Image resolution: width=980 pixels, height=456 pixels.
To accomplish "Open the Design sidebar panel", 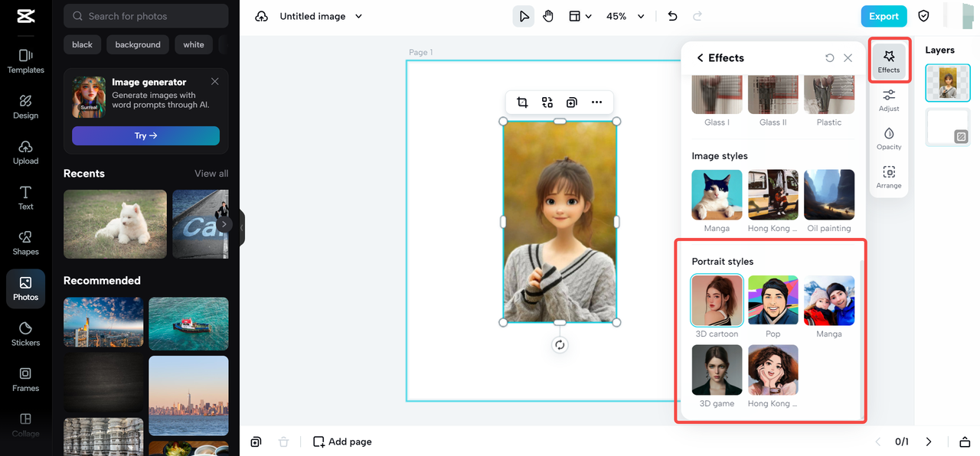I will pos(25,106).
